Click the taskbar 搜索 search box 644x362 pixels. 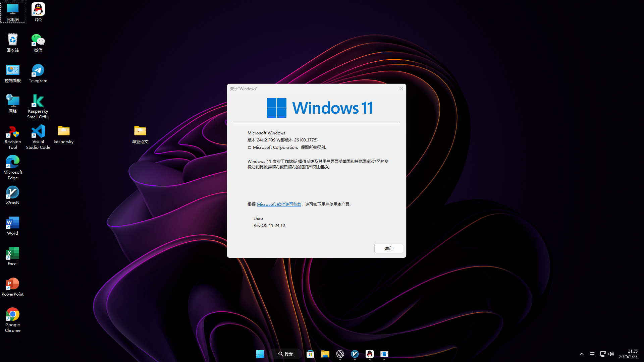coord(286,354)
